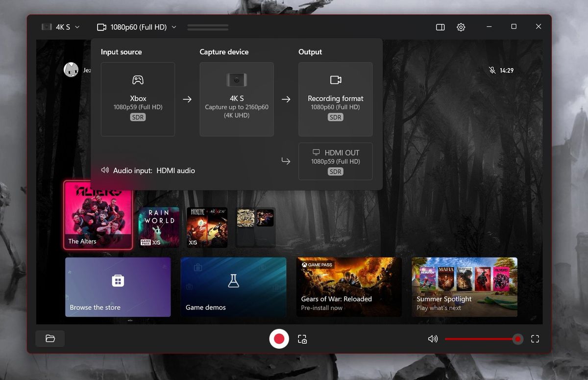This screenshot has width=588, height=380.
Task: Expand the 1080p60 (Full HD) format dropdown
Action: [137, 27]
